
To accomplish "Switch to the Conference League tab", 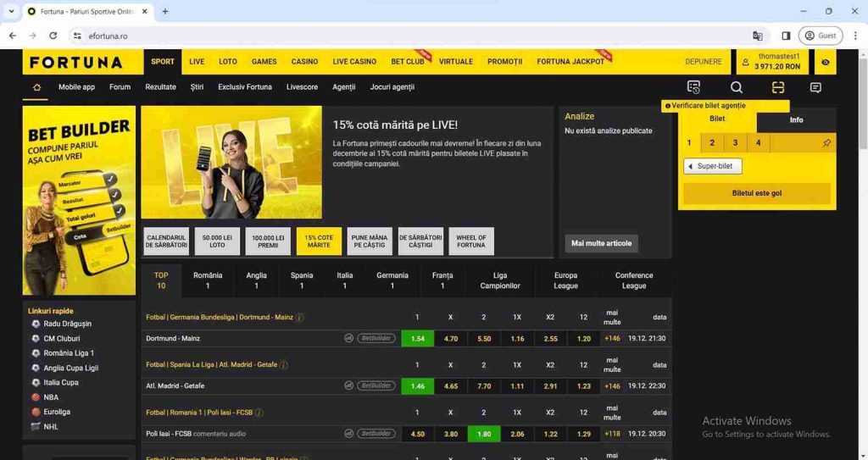I will [x=634, y=280].
